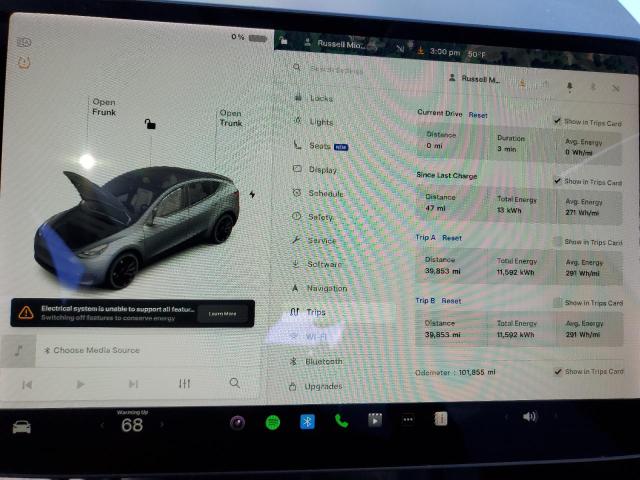This screenshot has width=640, height=480.
Task: Open the Wi-Fi settings menu
Action: (309, 337)
